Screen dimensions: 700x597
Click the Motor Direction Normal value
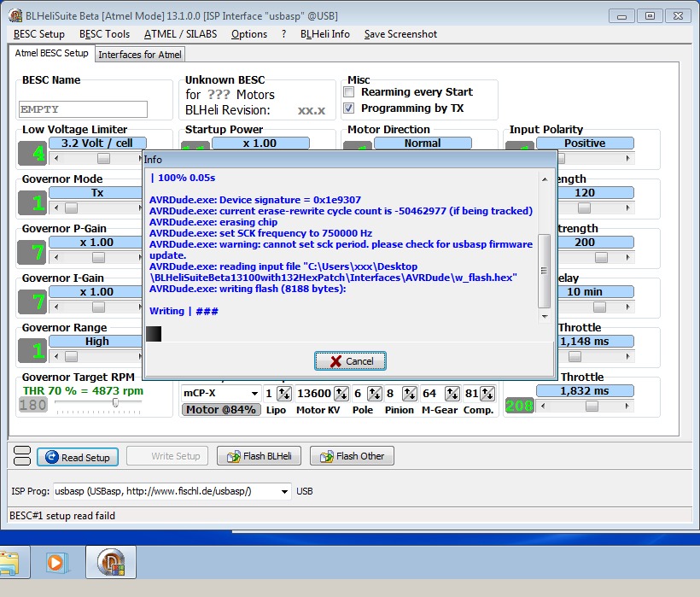pos(423,143)
